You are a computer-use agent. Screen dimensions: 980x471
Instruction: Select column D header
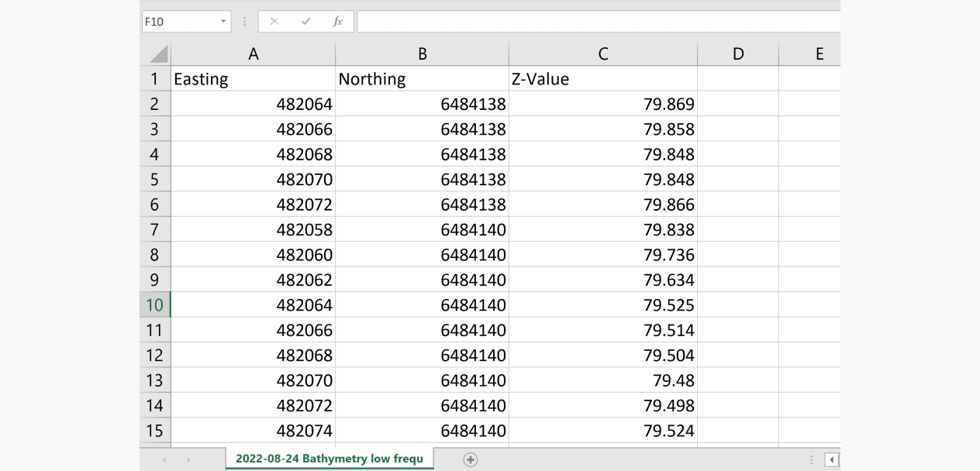point(737,54)
